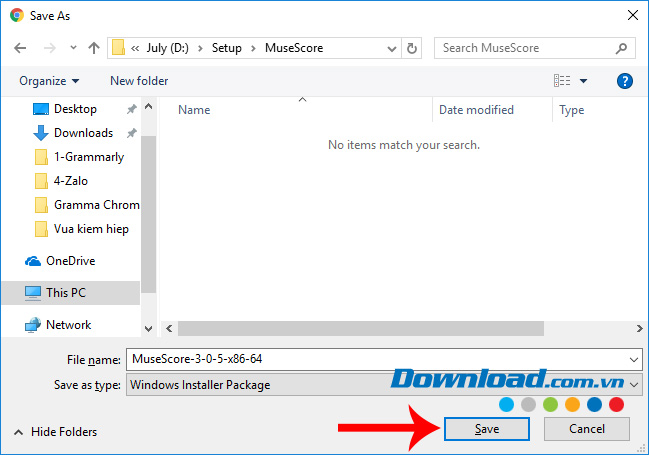
Task: Select Network in sidebar
Action: pos(68,325)
